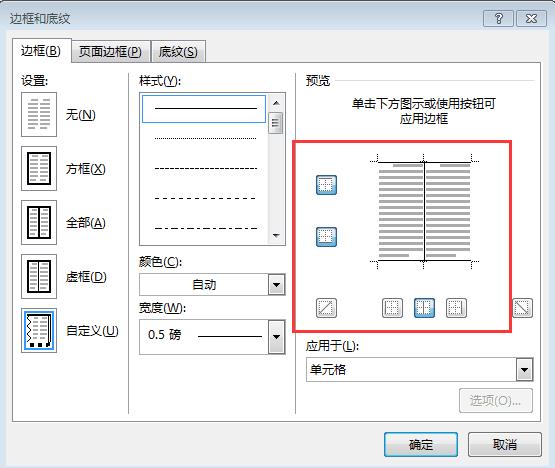Viewport: 555px width, 468px height.
Task: Open the 颜色(C) color dropdown
Action: point(276,284)
